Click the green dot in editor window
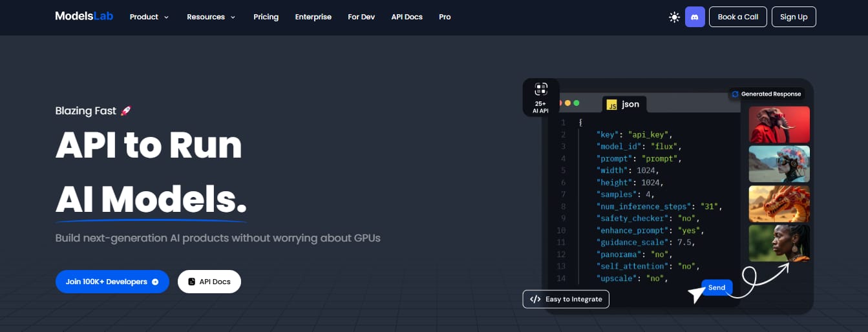Screen dimensions: 868x332 click(x=577, y=103)
